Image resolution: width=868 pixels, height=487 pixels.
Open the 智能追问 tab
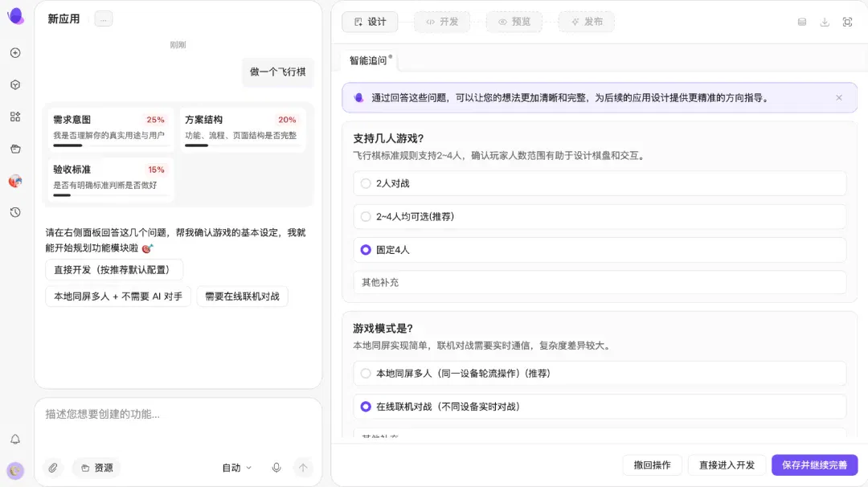coord(370,60)
